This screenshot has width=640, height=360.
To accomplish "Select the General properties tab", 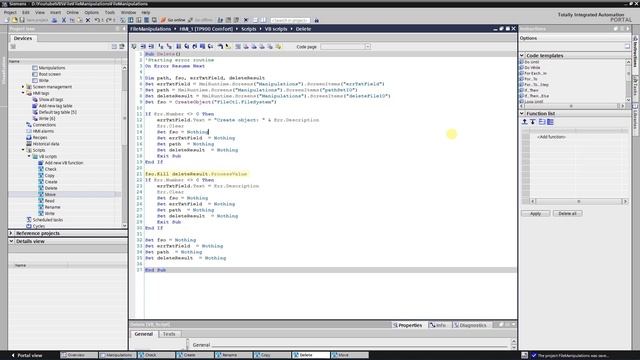I will (144, 334).
